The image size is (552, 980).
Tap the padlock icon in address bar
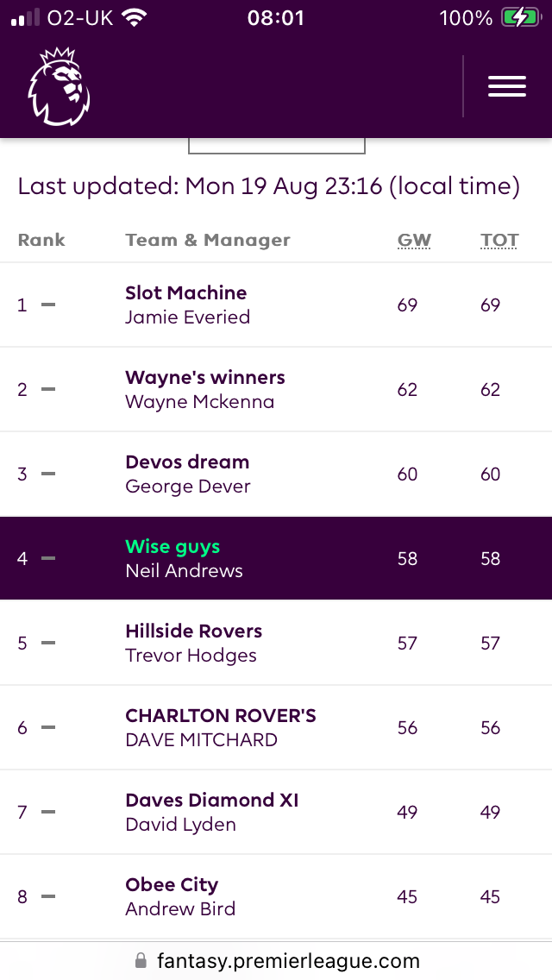[x=141, y=960]
